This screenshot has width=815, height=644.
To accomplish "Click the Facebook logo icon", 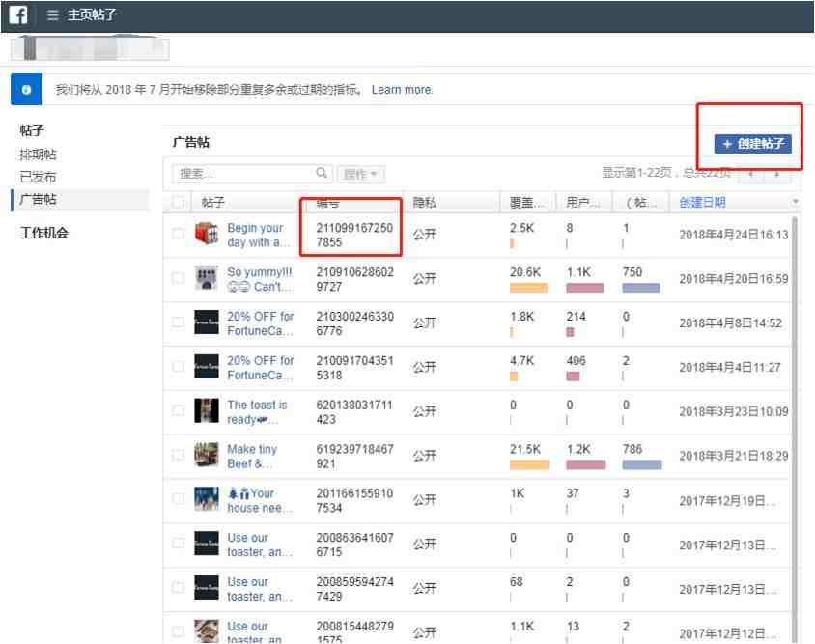I will click(18, 14).
